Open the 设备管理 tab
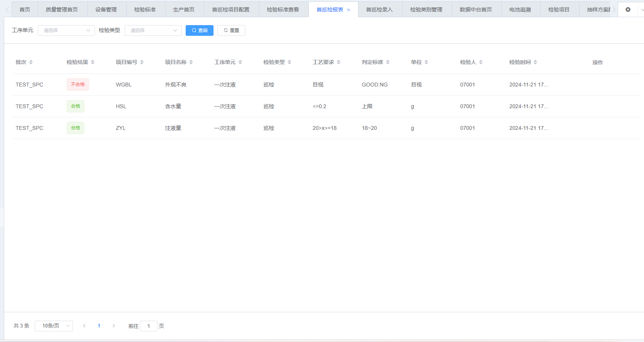 (x=106, y=10)
